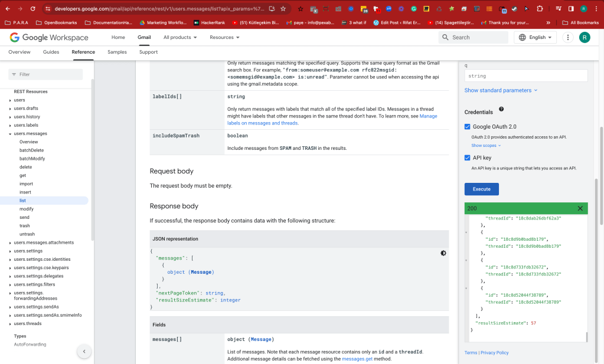Open Manage labels on messages link

click(332, 120)
